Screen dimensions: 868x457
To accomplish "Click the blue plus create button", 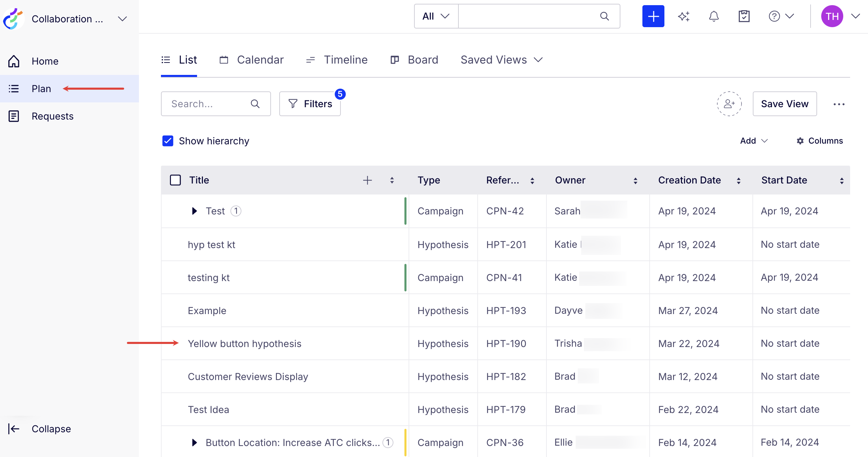I will 653,16.
